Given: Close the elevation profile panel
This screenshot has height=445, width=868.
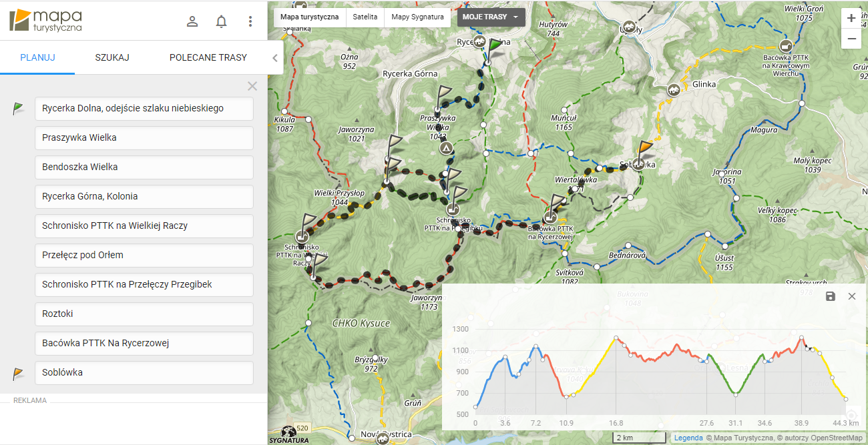Looking at the screenshot, I should (x=852, y=296).
